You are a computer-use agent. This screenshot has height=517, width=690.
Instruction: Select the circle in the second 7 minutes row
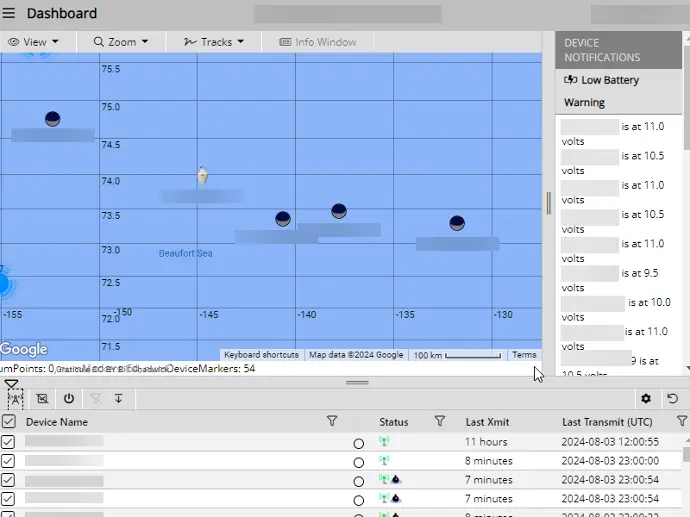[359, 500]
